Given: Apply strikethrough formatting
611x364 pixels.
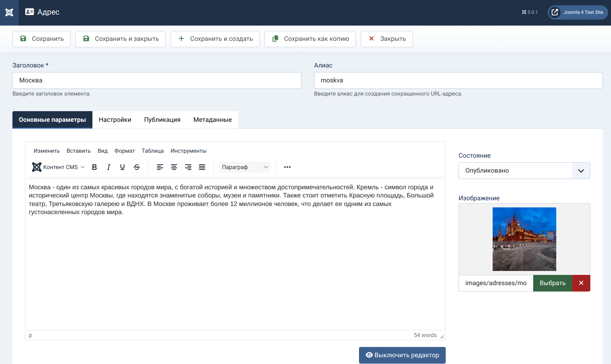Looking at the screenshot, I should 136,167.
